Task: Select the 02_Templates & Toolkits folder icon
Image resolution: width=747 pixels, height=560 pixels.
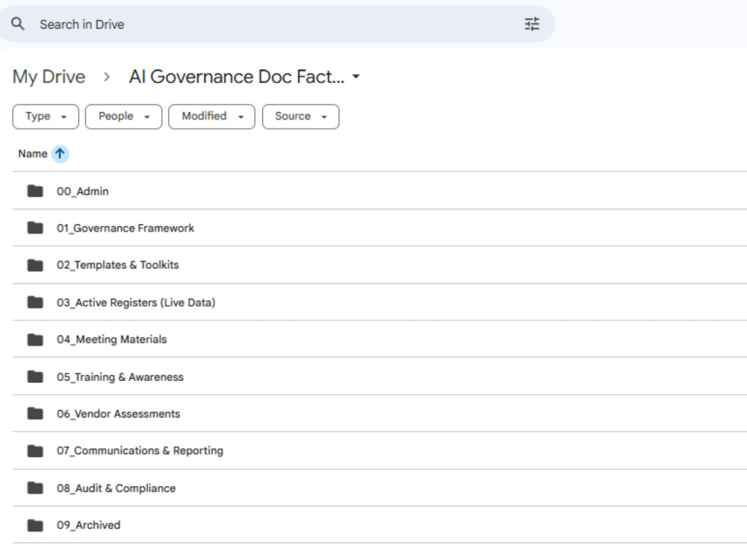Action: [x=35, y=265]
